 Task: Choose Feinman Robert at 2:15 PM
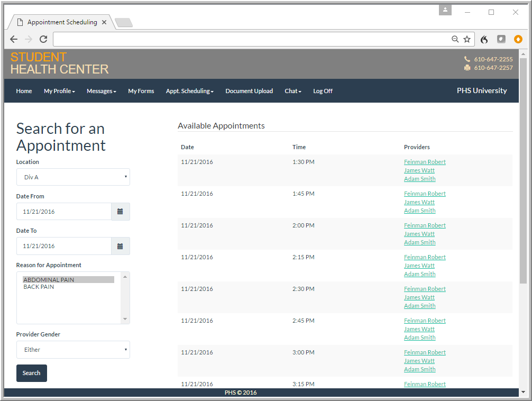[425, 258]
